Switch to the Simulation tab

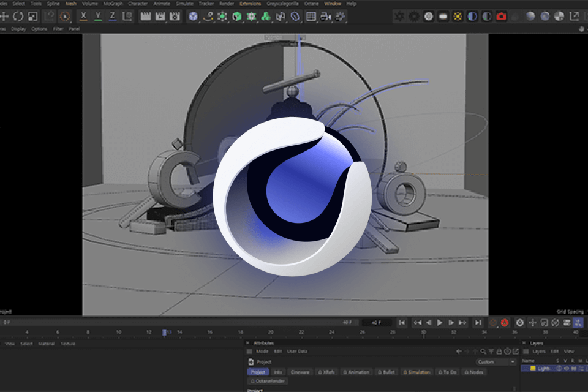coord(417,372)
